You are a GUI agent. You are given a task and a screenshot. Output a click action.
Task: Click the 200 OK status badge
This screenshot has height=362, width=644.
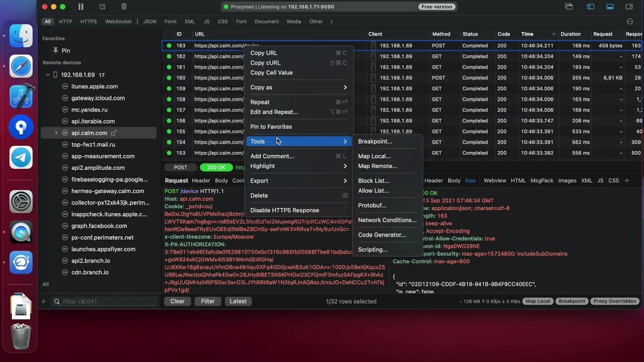click(216, 167)
